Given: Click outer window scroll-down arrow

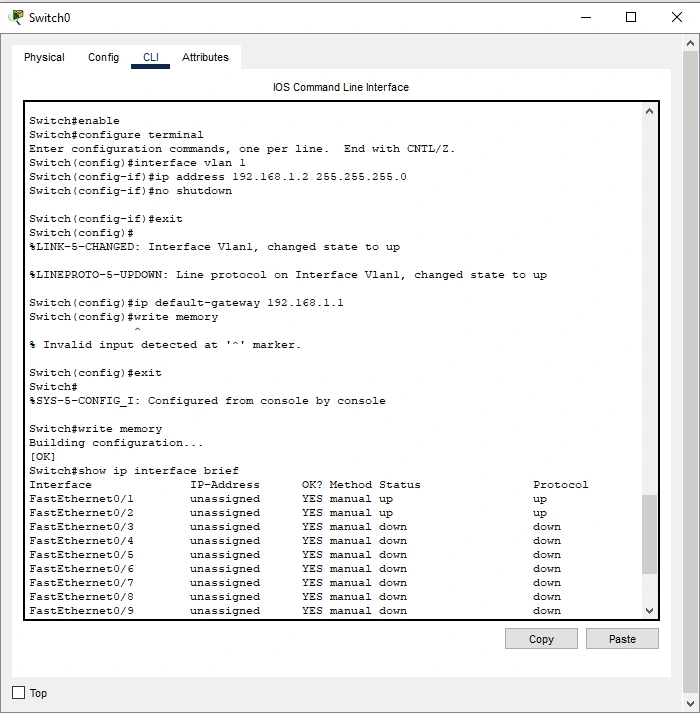Looking at the screenshot, I should (x=690, y=704).
